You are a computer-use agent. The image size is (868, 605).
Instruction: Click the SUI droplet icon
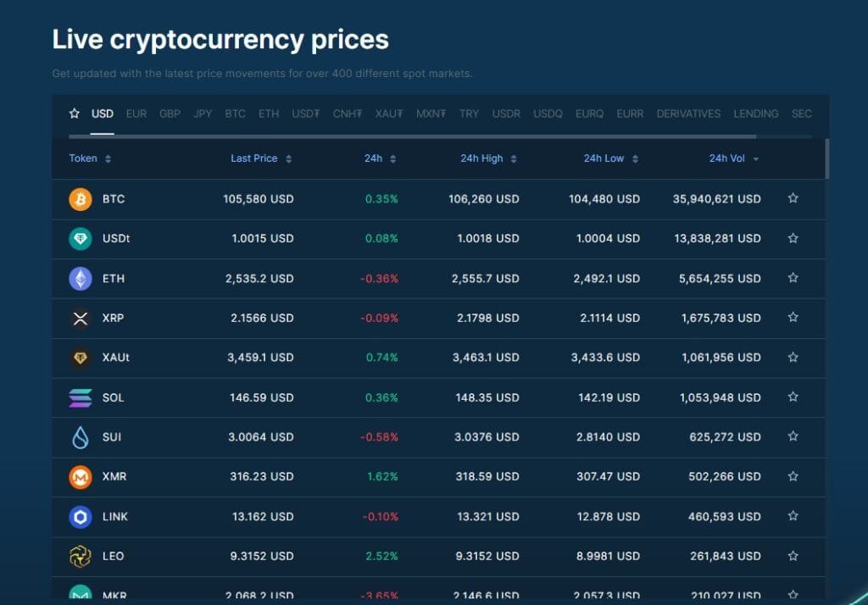pyautogui.click(x=81, y=437)
